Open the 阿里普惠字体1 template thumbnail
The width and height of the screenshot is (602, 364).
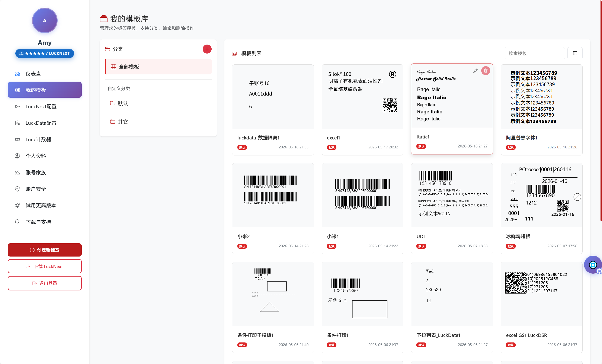pos(541,97)
